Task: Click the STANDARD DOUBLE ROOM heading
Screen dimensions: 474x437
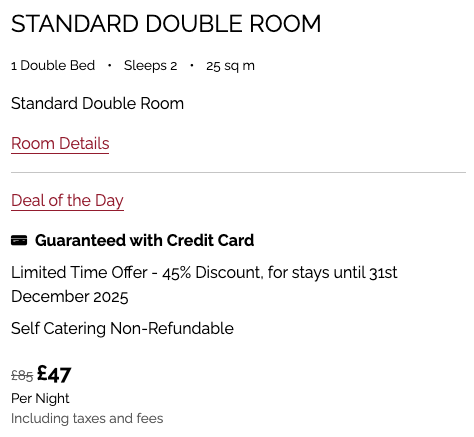Action: (166, 24)
